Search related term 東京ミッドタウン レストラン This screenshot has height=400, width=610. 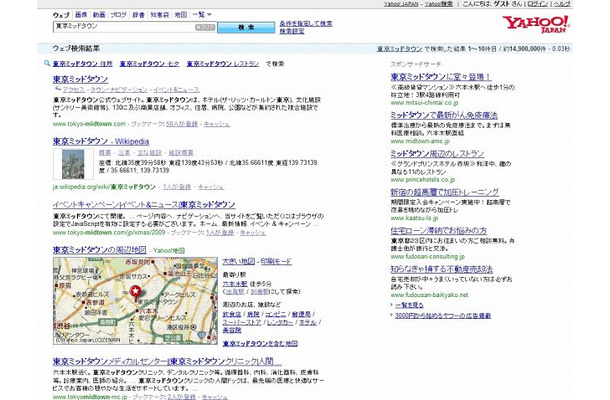[223, 64]
